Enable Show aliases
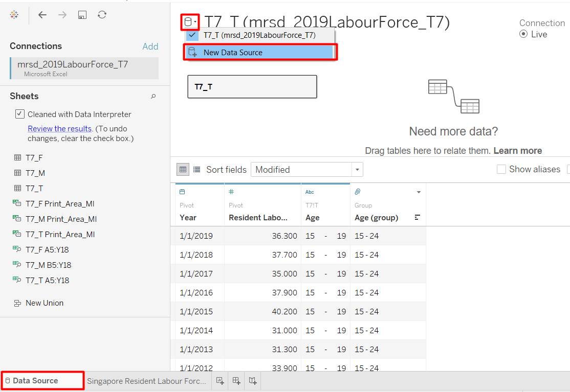 501,169
